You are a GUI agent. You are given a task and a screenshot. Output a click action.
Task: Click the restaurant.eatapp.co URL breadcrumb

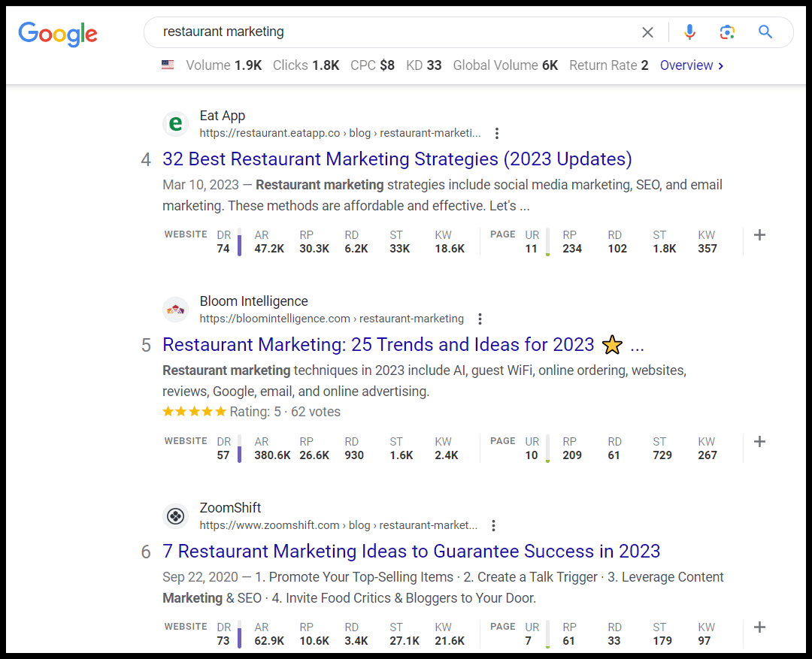tap(341, 133)
